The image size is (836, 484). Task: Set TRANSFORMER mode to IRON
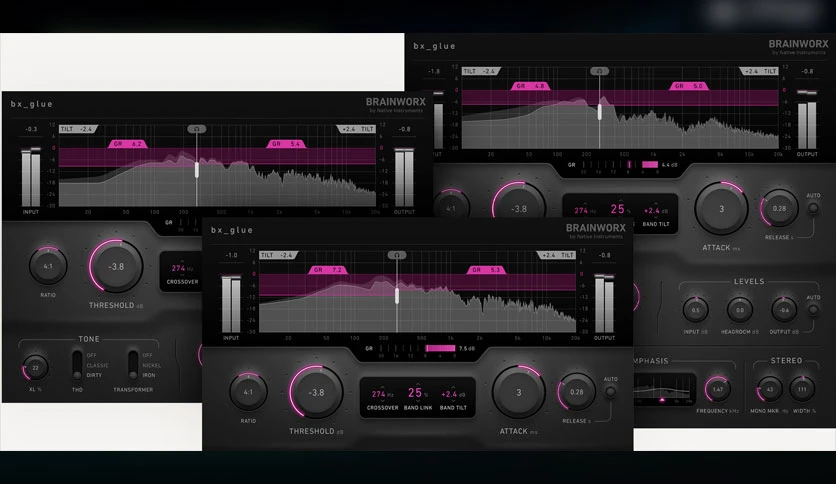[x=149, y=375]
